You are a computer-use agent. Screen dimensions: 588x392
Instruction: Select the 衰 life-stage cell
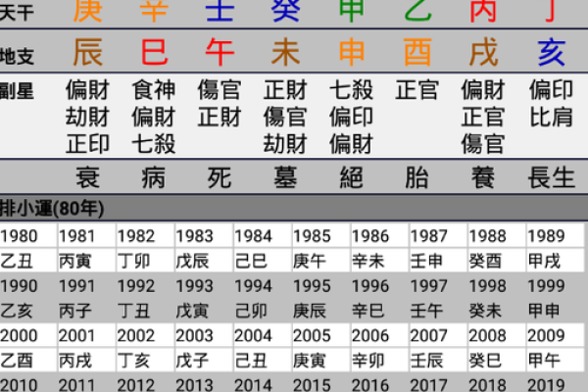[88, 177]
